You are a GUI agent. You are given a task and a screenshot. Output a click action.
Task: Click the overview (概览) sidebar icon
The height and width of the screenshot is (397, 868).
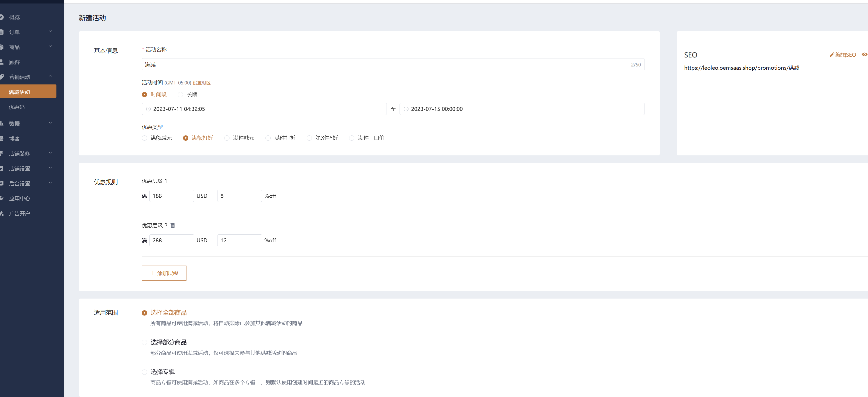pos(1,17)
